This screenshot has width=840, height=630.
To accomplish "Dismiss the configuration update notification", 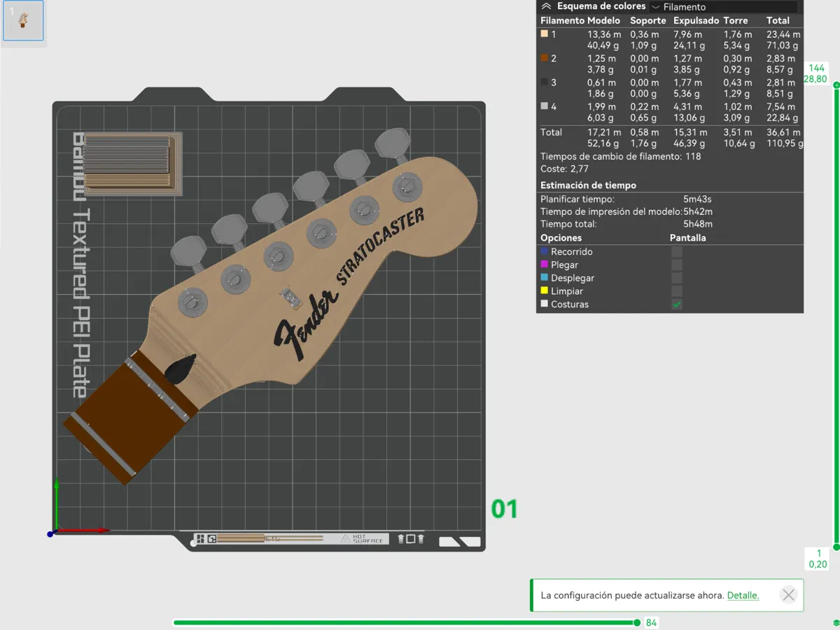I will 788,595.
